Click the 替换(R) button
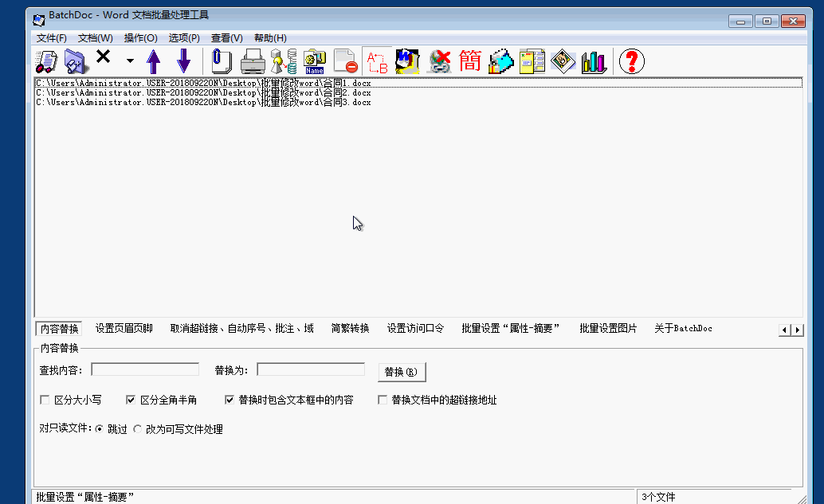 click(x=402, y=372)
